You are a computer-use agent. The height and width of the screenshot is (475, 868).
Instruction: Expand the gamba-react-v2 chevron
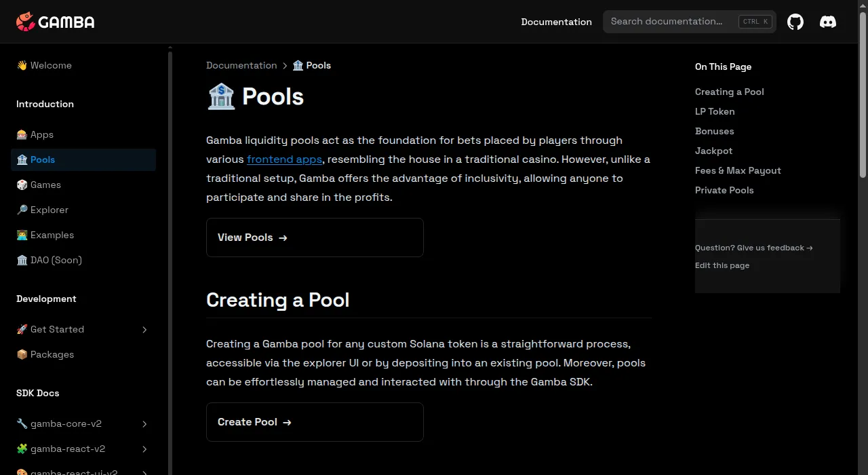coord(144,449)
